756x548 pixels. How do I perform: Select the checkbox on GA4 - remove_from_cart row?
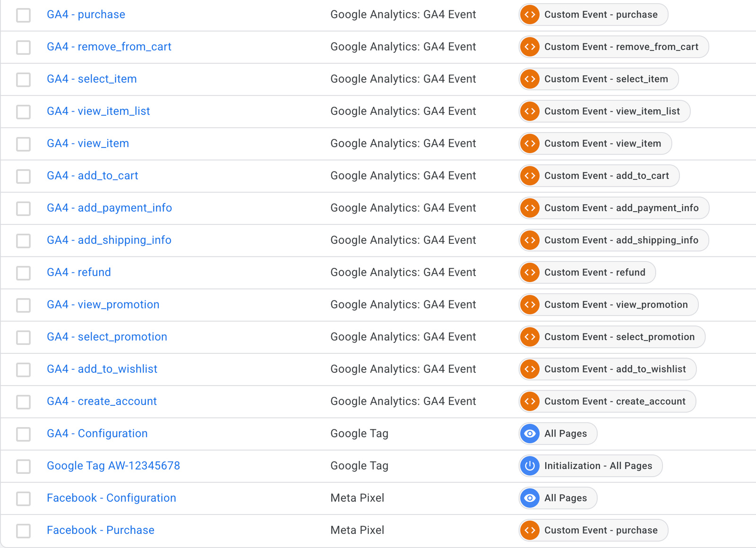(x=23, y=47)
